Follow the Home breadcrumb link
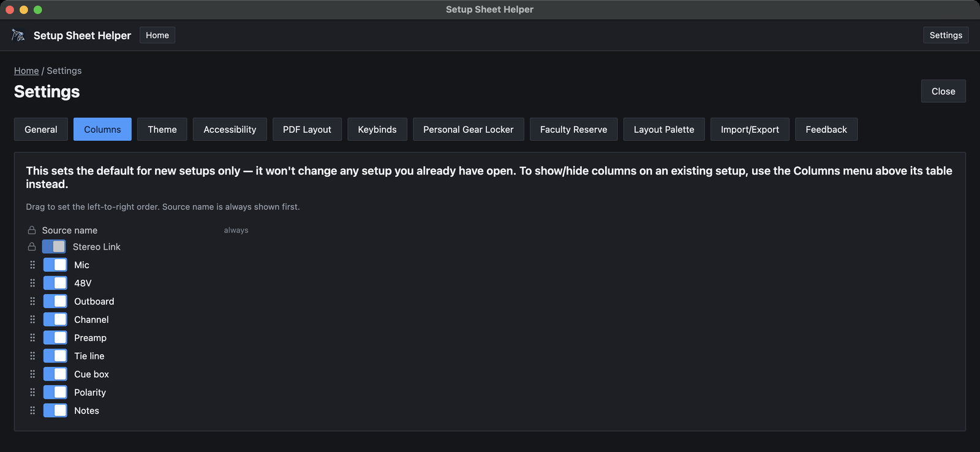Viewport: 980px width, 452px height. point(26,70)
